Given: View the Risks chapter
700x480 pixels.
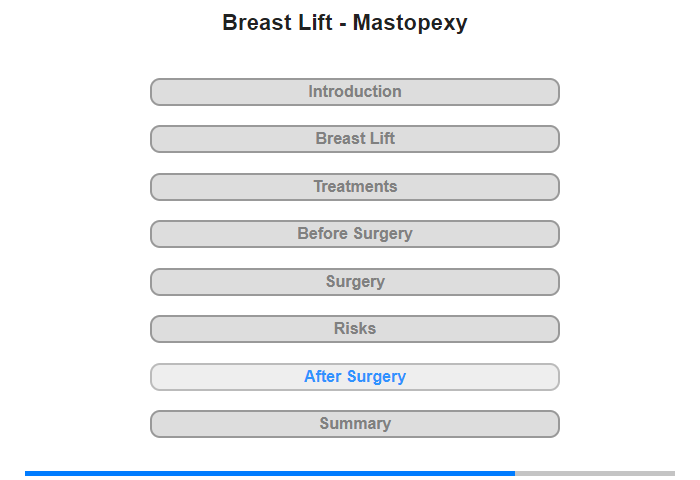Looking at the screenshot, I should point(355,329).
